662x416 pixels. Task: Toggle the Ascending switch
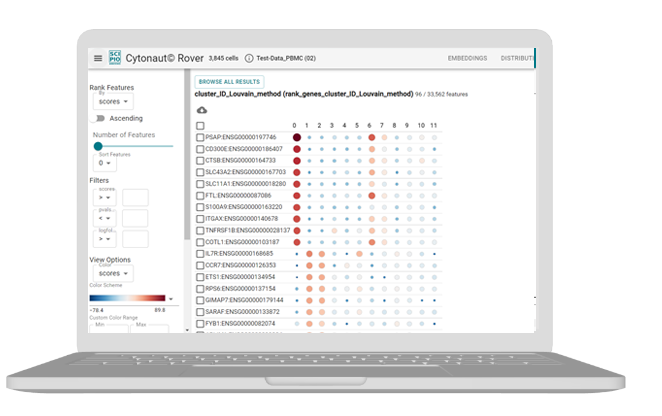tap(100, 118)
